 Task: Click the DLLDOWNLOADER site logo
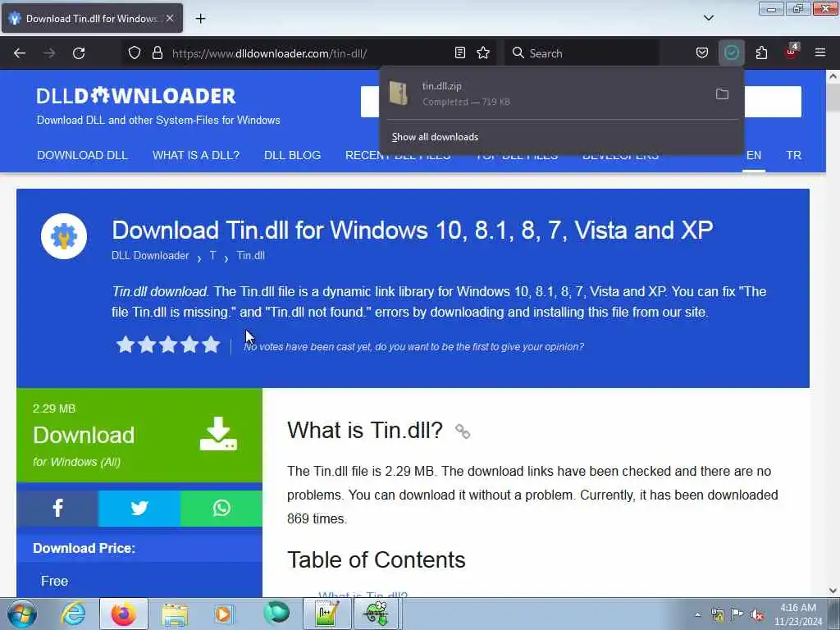coord(136,96)
